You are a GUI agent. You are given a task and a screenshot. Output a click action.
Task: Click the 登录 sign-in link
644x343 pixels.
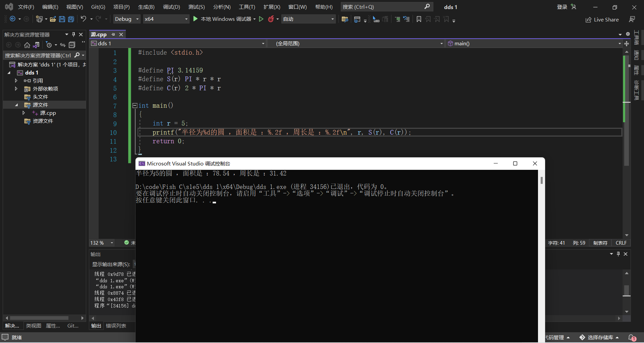pos(562,7)
